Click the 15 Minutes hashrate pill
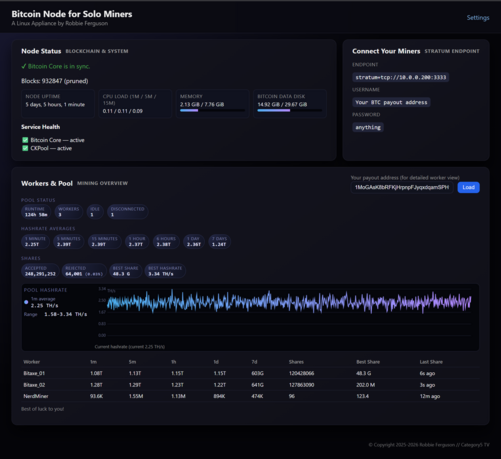Viewport: 501px width, 459px height. [x=105, y=241]
